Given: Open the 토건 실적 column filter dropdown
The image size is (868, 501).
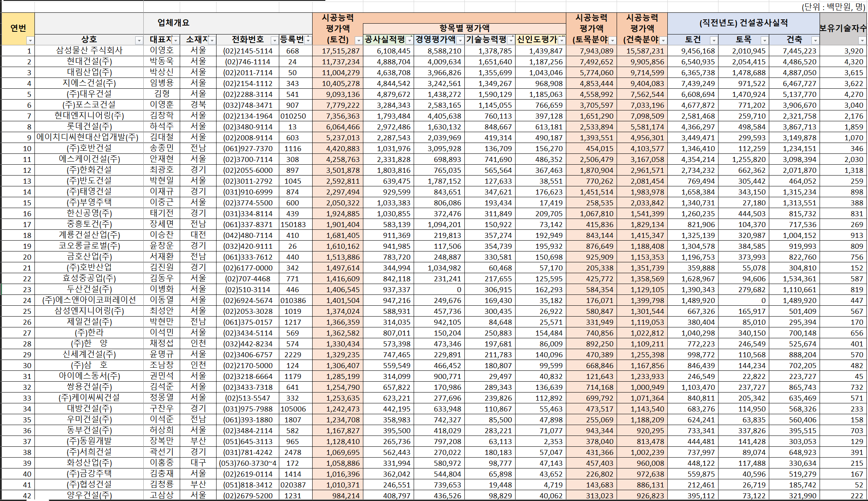Looking at the screenshot, I should point(714,40).
